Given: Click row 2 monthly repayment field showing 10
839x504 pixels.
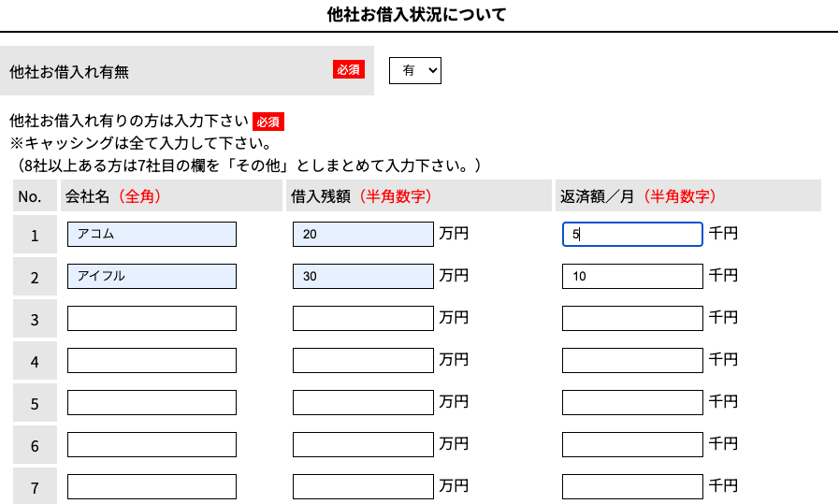Looking at the screenshot, I should click(631, 276).
